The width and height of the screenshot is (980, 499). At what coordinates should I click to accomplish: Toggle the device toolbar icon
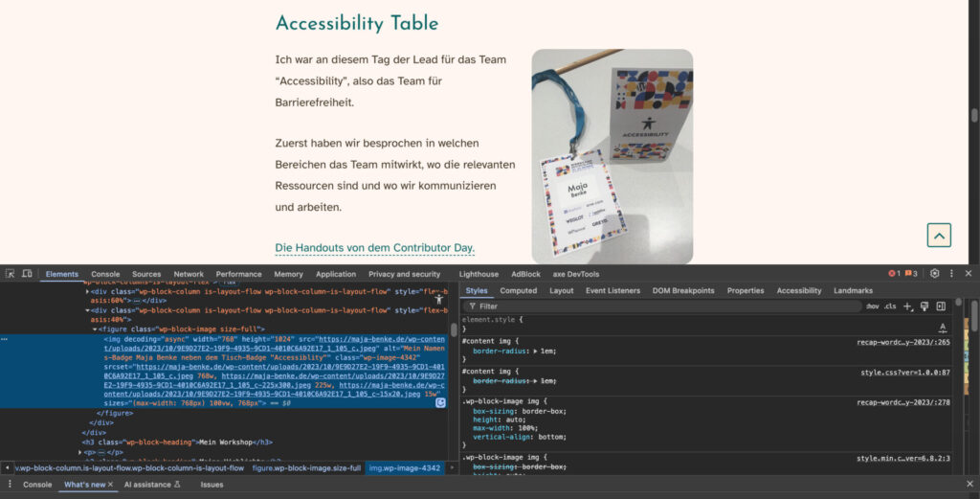click(27, 274)
